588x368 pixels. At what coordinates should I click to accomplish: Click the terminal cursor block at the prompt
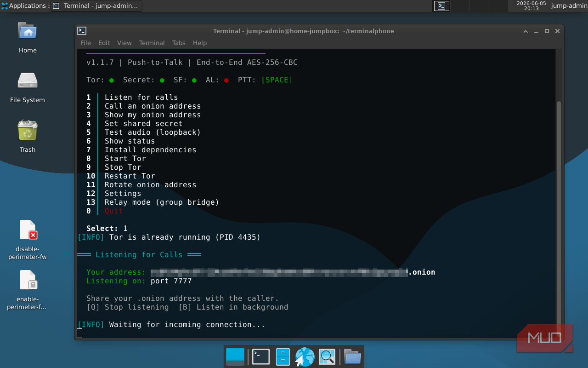79,333
